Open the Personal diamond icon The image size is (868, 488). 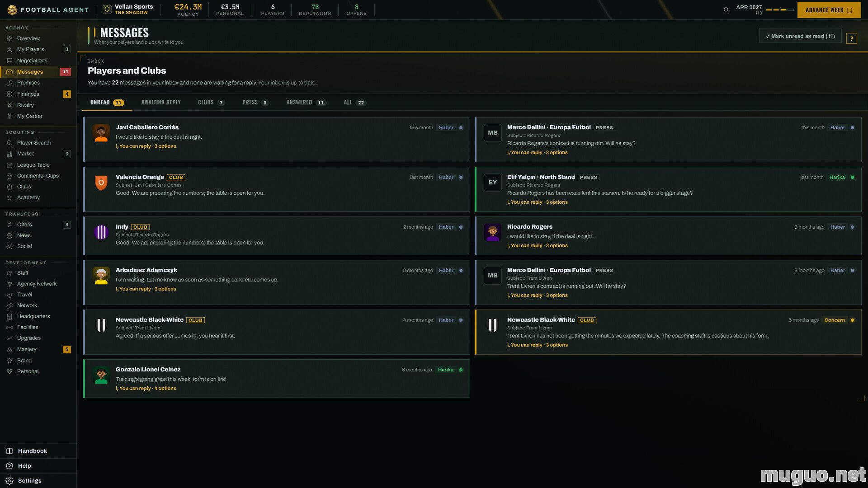tap(9, 371)
